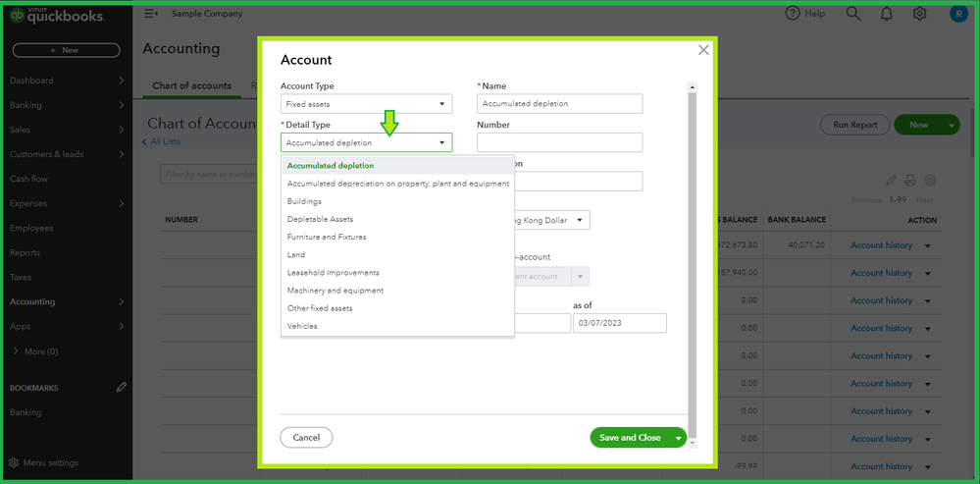Click the green New button
Screen dimensions: 980x484
(919, 125)
